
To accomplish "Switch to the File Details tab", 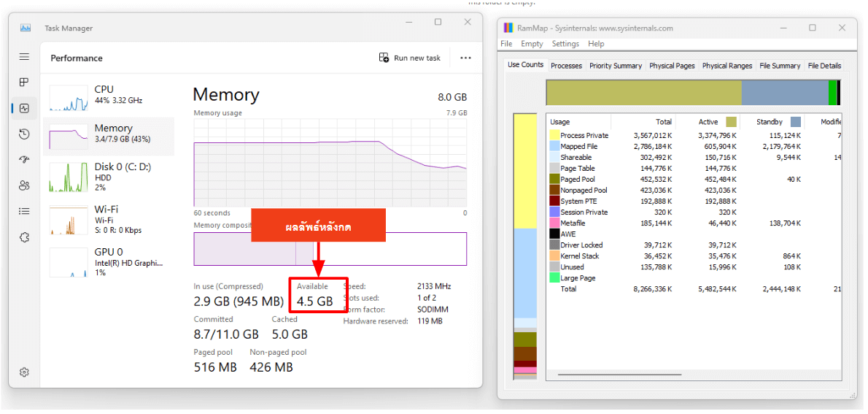I will tap(824, 66).
